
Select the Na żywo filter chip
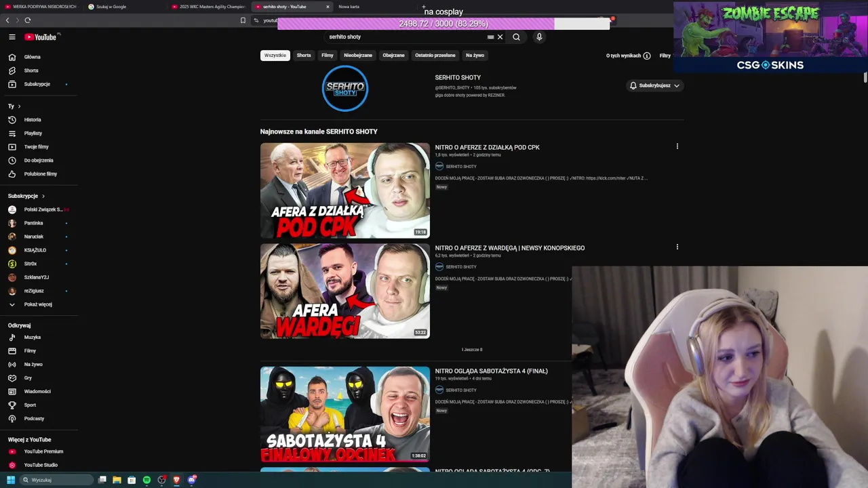click(x=475, y=56)
